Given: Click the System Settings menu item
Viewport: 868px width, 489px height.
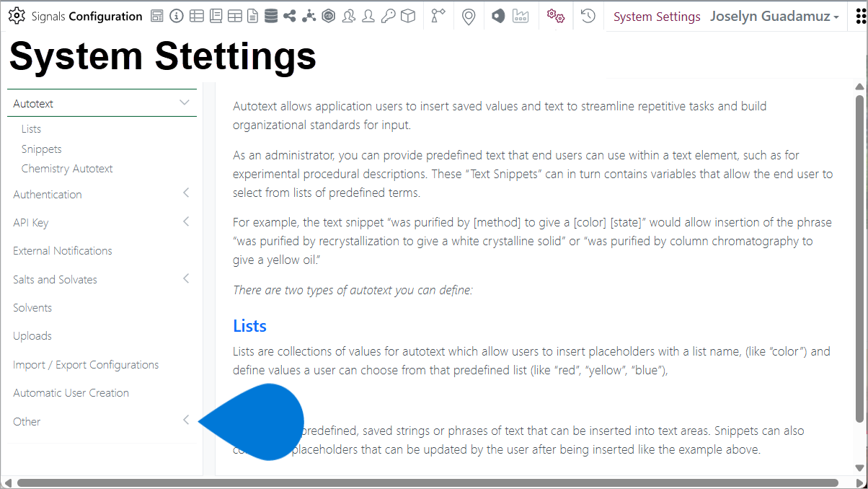Looking at the screenshot, I should point(656,16).
